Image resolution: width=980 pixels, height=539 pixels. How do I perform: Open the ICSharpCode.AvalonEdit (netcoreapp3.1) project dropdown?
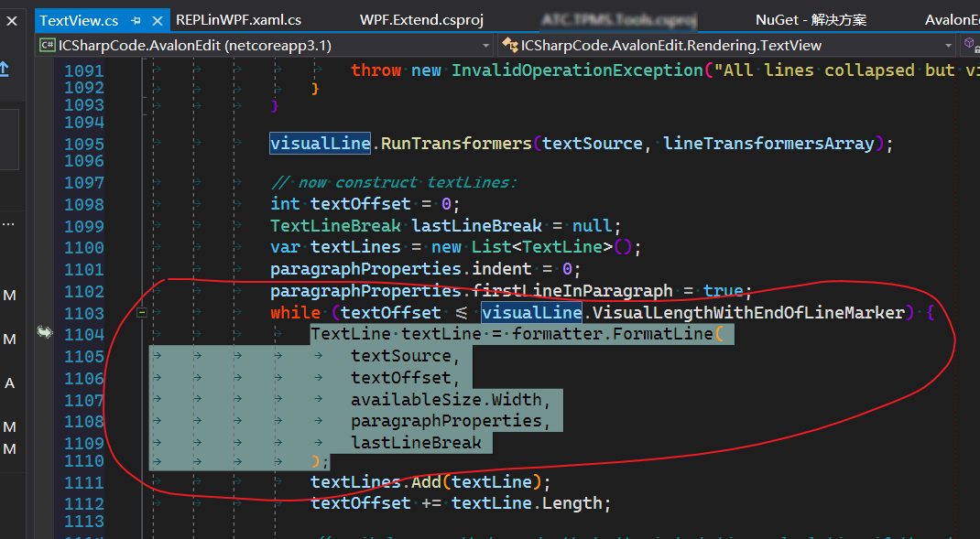(487, 43)
